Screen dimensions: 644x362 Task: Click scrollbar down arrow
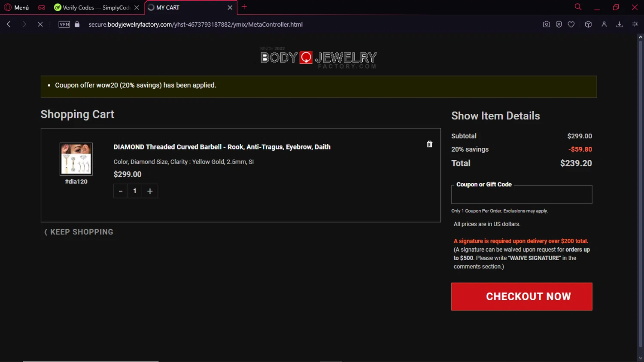pos(640,358)
